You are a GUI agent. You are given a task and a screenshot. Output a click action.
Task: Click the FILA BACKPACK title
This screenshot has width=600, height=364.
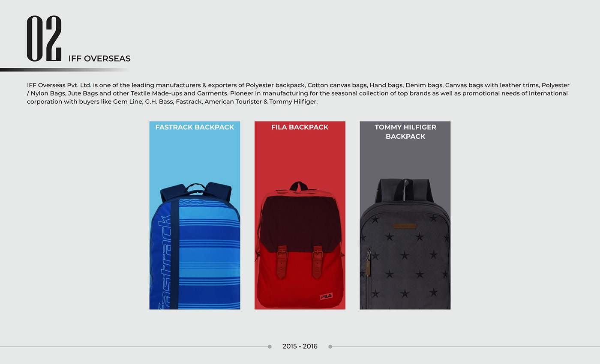pos(300,127)
